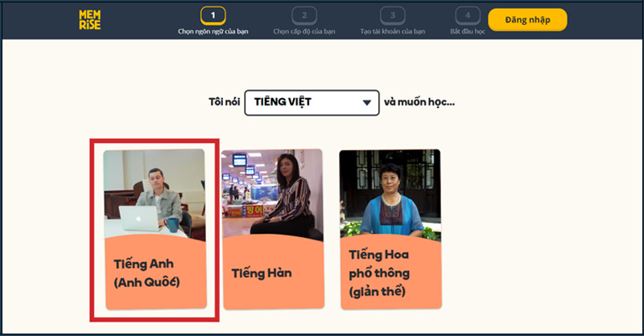Click the step 2 number badge
Viewport: 644px width, 336px height.
(x=304, y=15)
